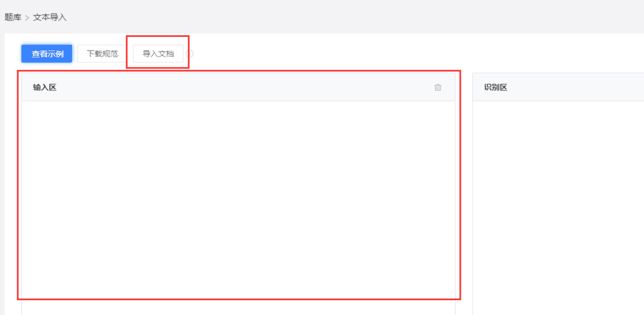Open the info tooltip beside 导入文档
Viewport: 644px width, 315px height.
(190, 54)
